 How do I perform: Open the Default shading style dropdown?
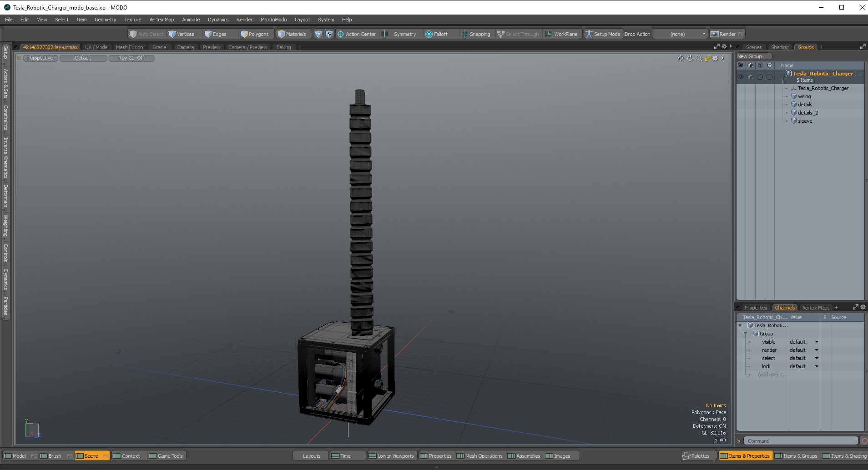(83, 58)
